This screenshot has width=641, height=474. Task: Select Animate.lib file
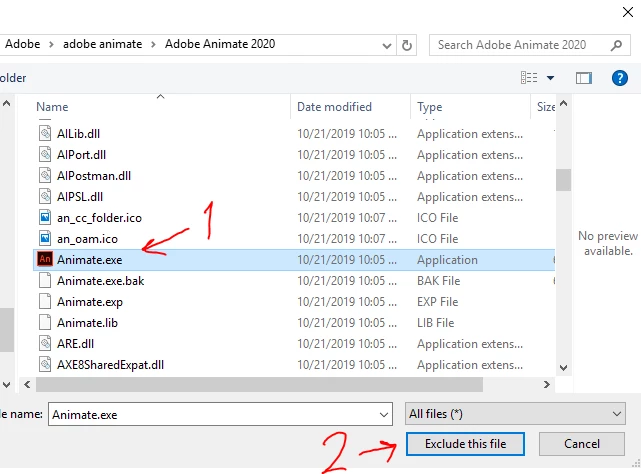pyautogui.click(x=87, y=323)
